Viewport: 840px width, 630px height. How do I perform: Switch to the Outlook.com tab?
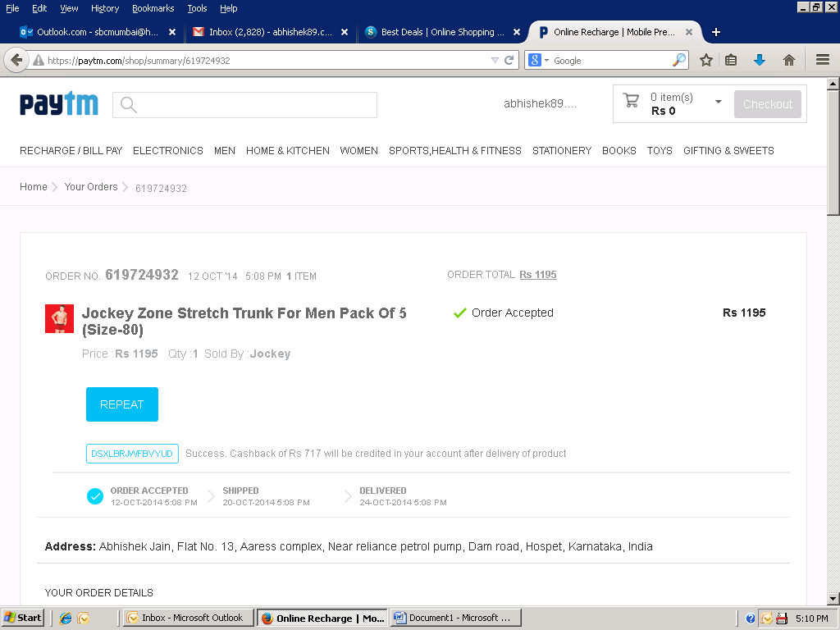click(x=98, y=32)
